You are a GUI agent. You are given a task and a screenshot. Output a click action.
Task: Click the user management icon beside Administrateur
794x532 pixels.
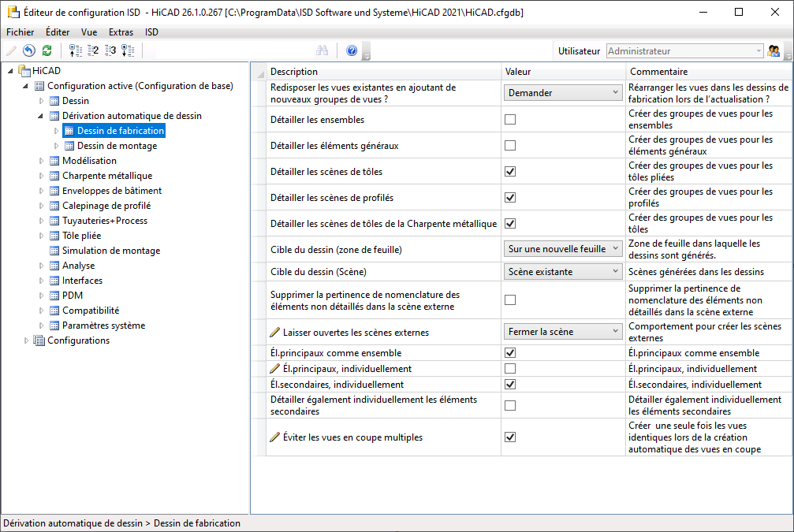pos(774,50)
